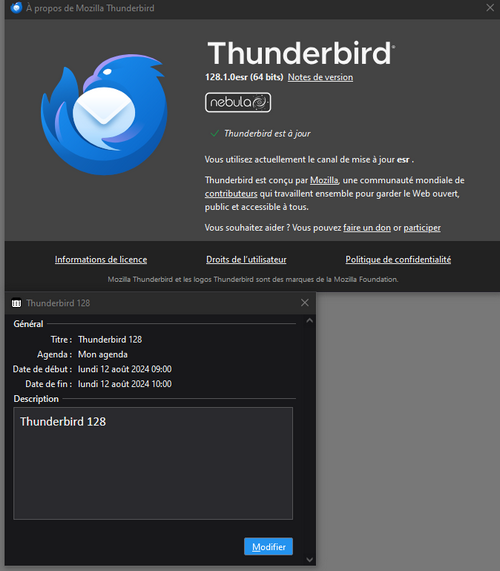Follow the contributeurs link
The width and height of the screenshot is (500, 571).
pyautogui.click(x=231, y=194)
